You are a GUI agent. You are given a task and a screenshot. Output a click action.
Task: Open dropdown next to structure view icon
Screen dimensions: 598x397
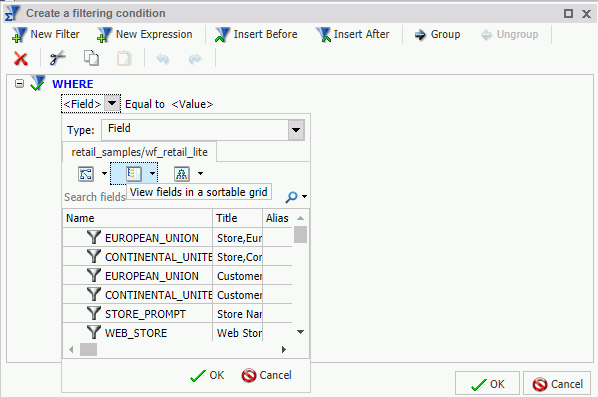pos(104,174)
